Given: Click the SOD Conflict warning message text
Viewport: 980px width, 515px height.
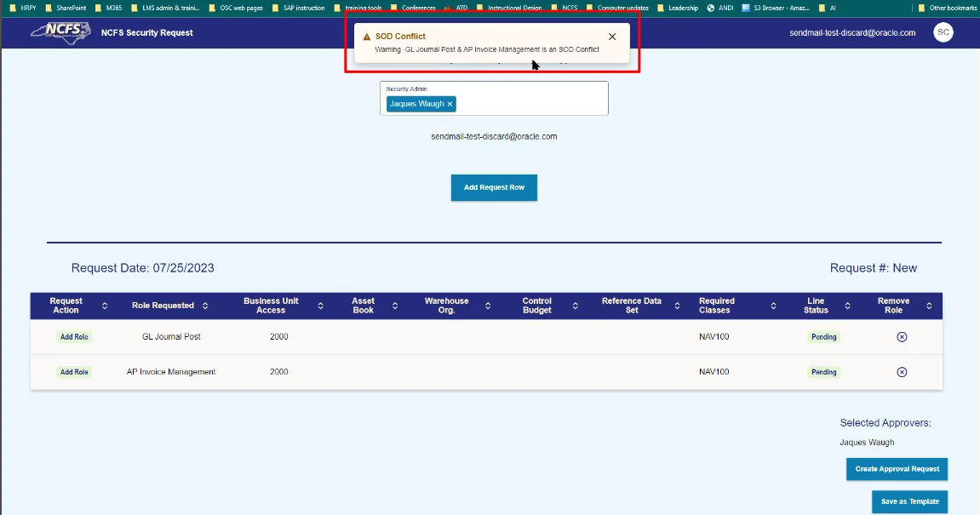Looking at the screenshot, I should click(487, 49).
